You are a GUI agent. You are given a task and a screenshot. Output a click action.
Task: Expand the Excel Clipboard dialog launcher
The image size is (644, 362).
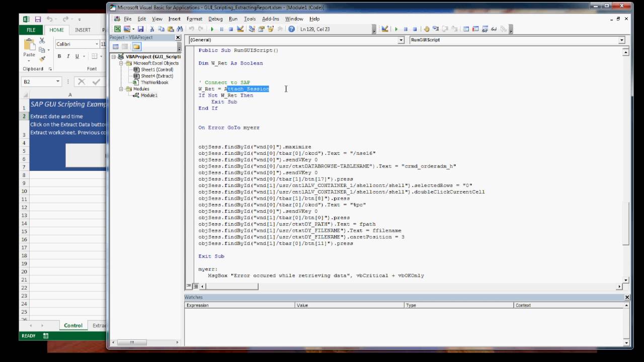(x=50, y=69)
